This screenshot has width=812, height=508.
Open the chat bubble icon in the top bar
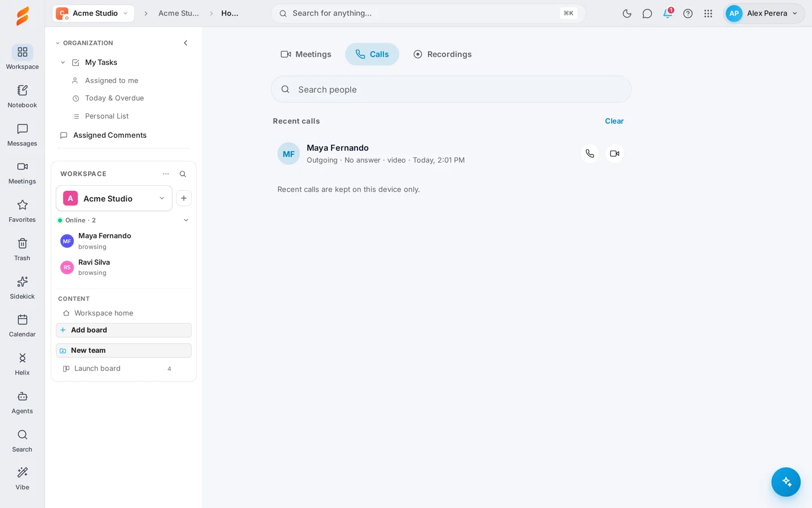[647, 14]
